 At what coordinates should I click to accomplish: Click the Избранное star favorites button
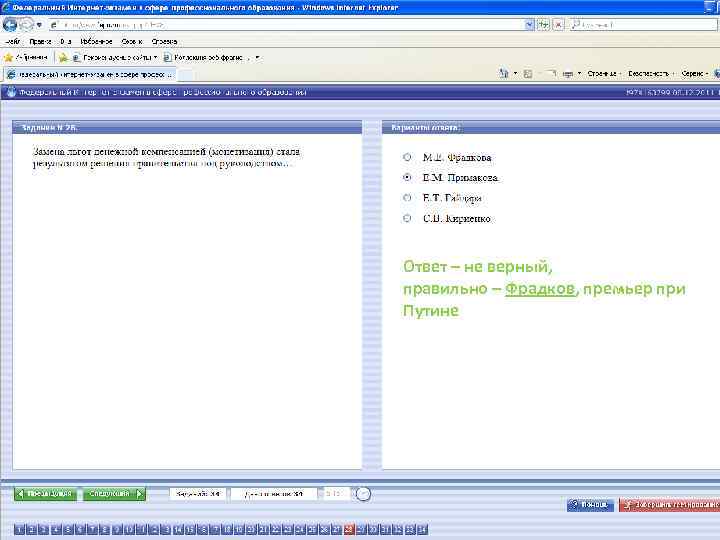coord(26,57)
